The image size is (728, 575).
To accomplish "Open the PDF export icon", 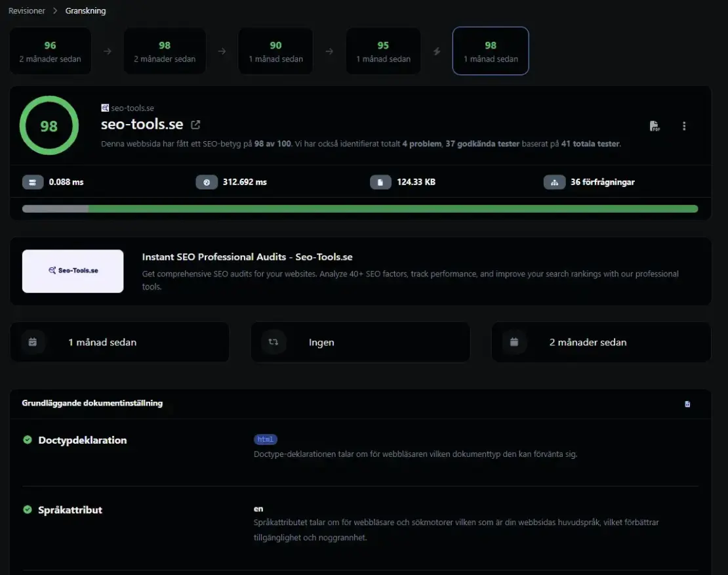I will [x=654, y=126].
